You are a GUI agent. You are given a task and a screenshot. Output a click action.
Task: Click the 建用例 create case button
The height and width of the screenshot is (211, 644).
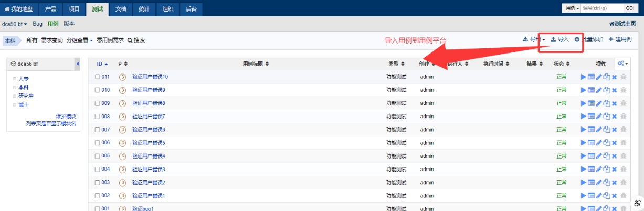620,39
